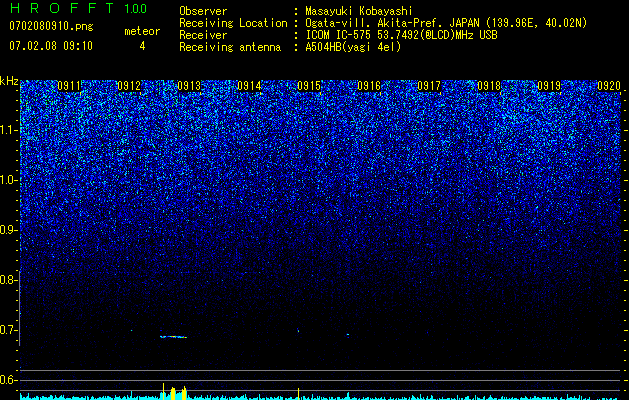Image resolution: width=629 pixels, height=400 pixels.
Task: Click the 0919 time label
Action: [549, 86]
